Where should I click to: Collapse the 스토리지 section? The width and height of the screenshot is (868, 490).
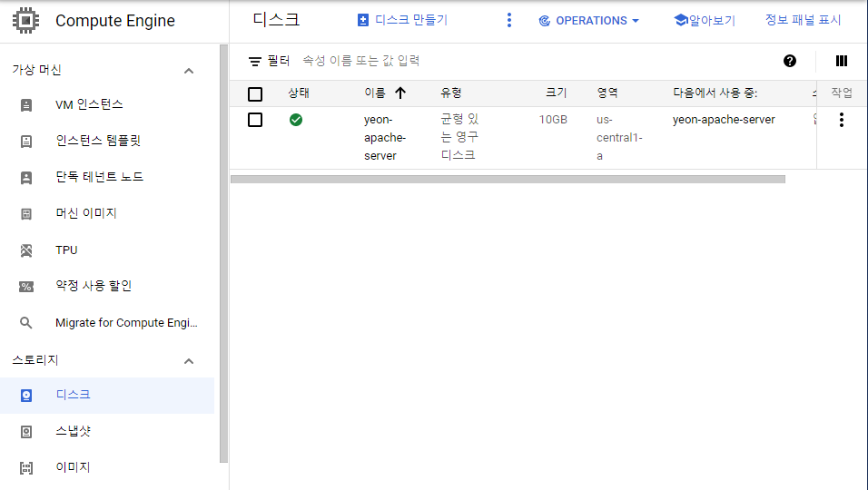coord(189,361)
